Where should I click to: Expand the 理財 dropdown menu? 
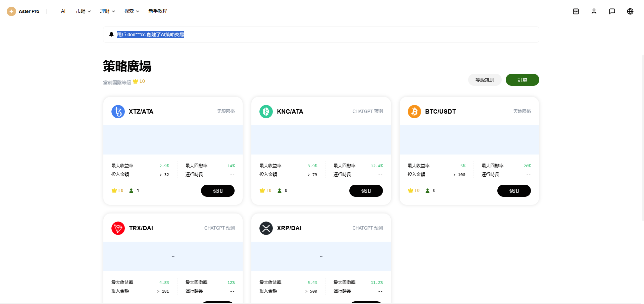click(x=107, y=11)
